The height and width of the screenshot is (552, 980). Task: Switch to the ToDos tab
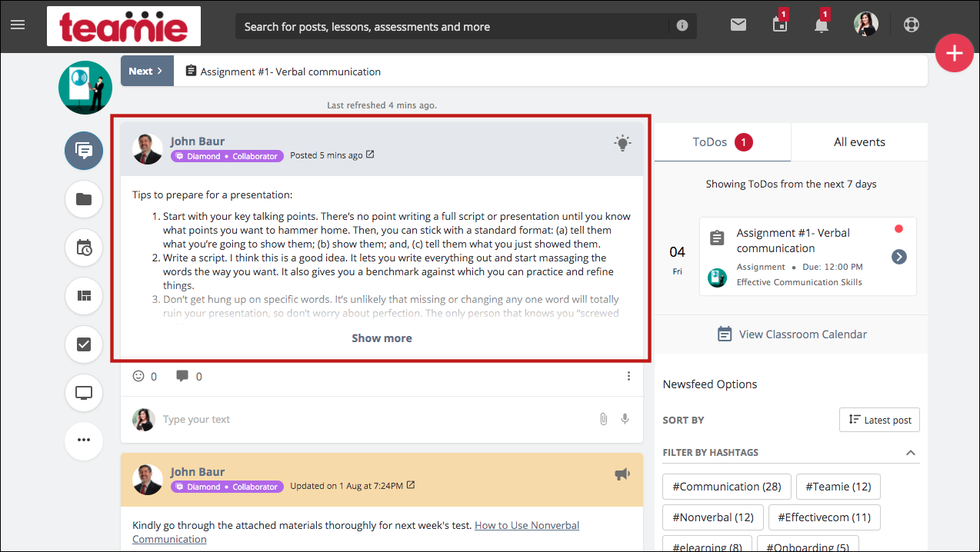[722, 141]
